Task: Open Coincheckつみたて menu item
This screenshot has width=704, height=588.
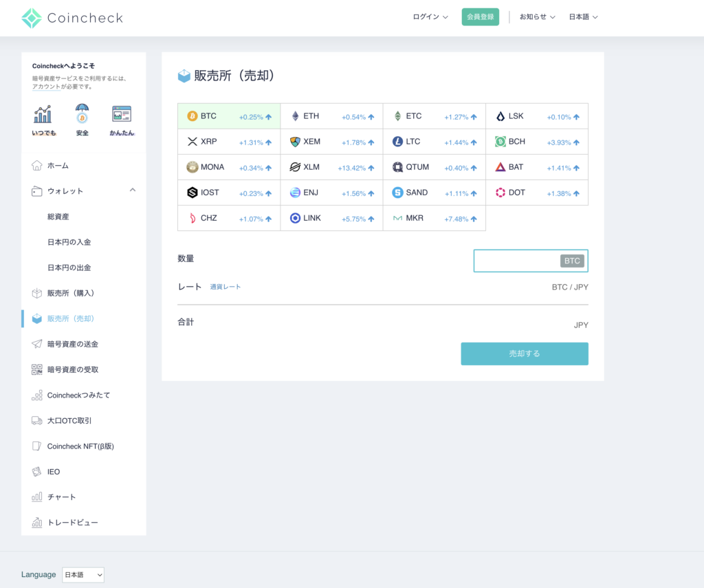Action: [78, 395]
